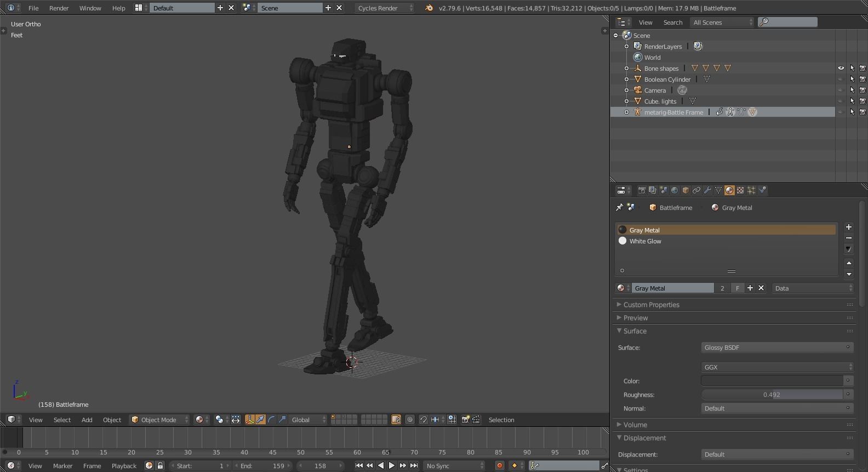Open the GGX distribution dropdown
868x472 pixels.
point(777,367)
